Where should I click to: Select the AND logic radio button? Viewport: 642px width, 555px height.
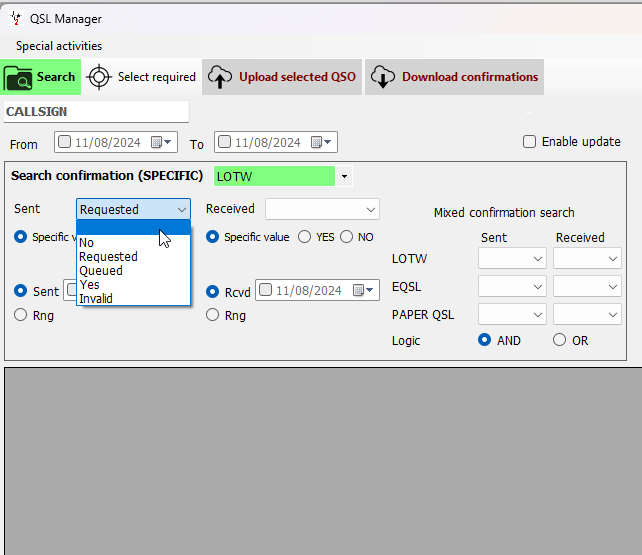[484, 340]
